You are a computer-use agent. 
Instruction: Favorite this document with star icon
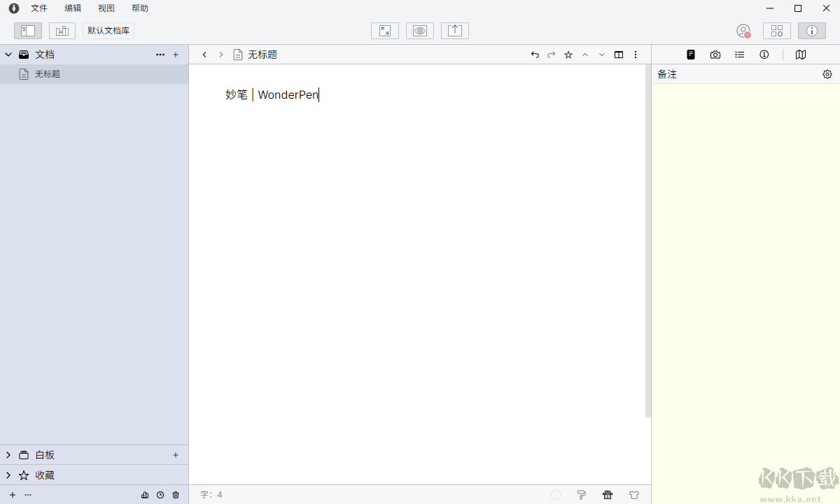(568, 55)
